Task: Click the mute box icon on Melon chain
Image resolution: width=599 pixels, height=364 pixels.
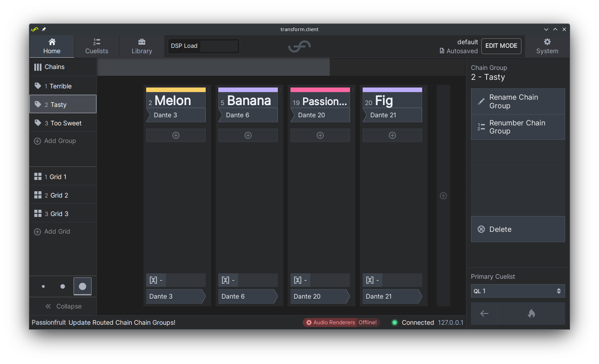Action: tap(153, 280)
